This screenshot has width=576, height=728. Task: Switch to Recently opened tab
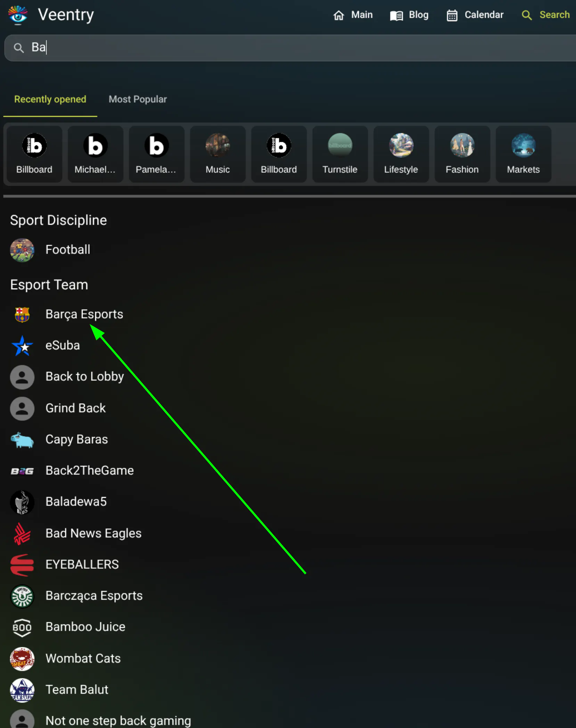tap(50, 99)
